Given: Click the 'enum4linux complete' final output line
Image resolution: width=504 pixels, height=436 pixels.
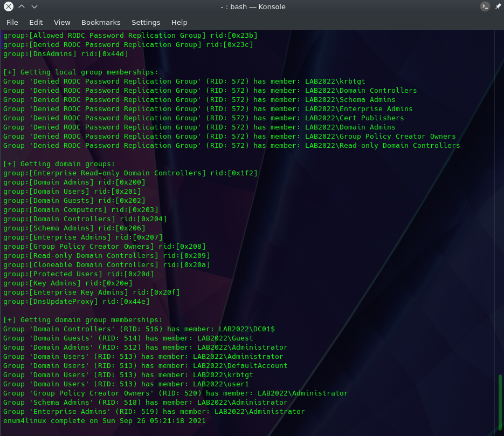Looking at the screenshot, I should point(105,420).
